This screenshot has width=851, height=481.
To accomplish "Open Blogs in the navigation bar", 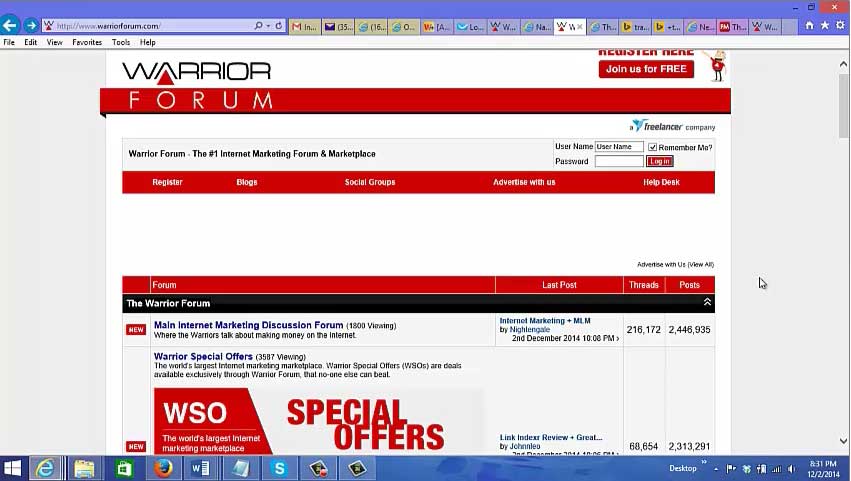I will click(247, 182).
